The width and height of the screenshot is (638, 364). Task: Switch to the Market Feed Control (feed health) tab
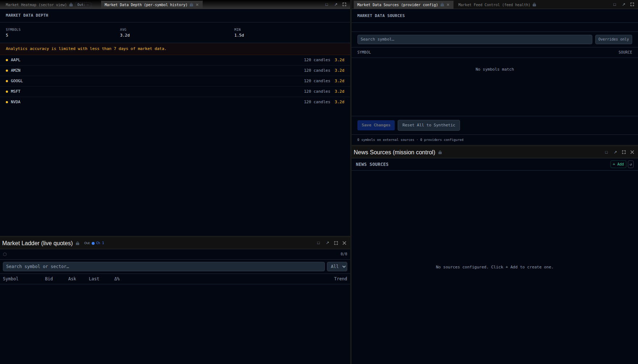tap(494, 5)
